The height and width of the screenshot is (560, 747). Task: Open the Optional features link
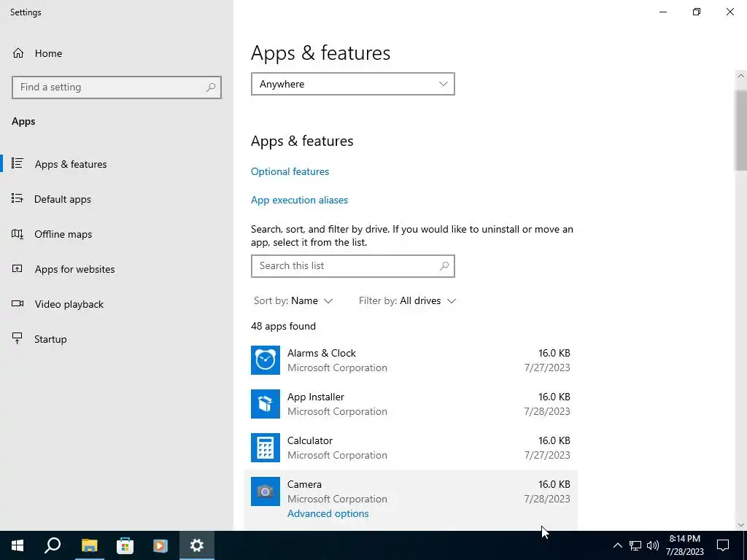tap(290, 171)
